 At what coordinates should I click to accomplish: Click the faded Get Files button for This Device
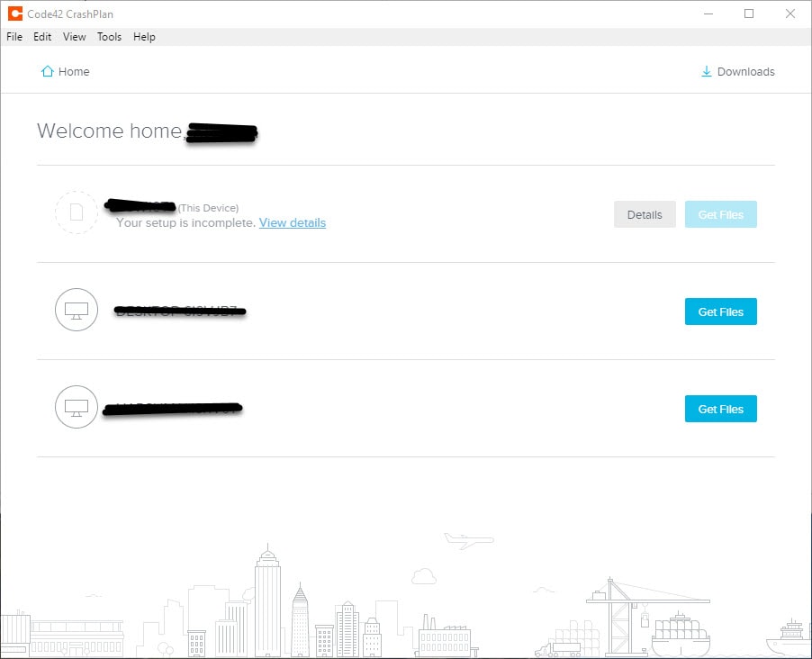coord(721,214)
